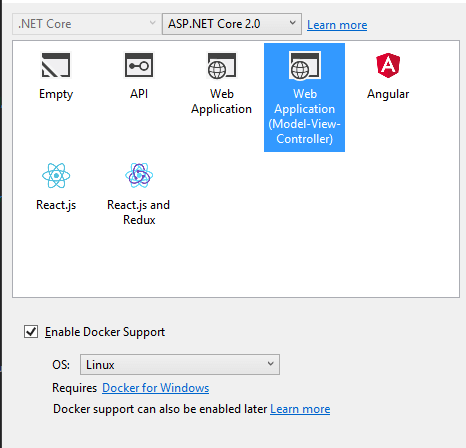Screen dimensions: 466x448
Task: Open Learn more link about Docker support
Action: pyautogui.click(x=300, y=409)
